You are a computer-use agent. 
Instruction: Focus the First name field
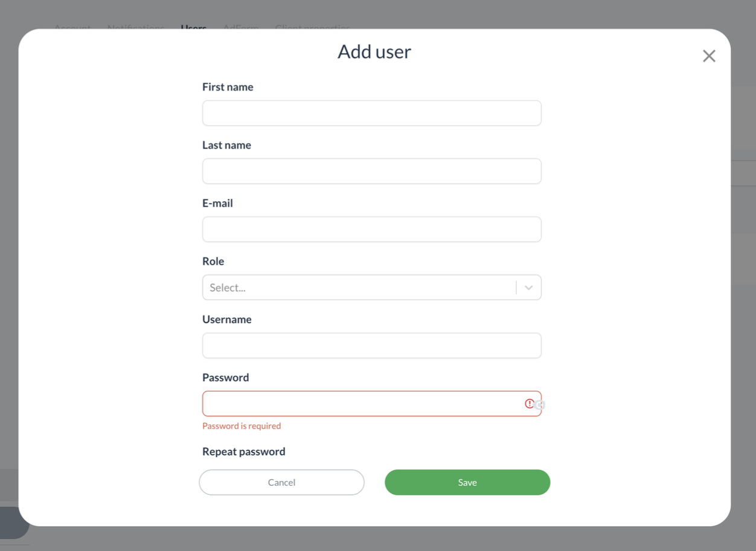click(x=371, y=113)
